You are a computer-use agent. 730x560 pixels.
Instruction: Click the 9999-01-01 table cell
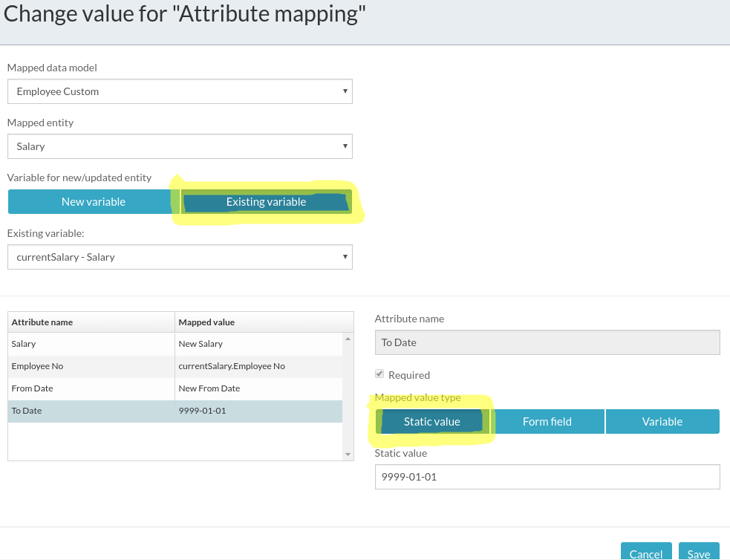tap(258, 411)
